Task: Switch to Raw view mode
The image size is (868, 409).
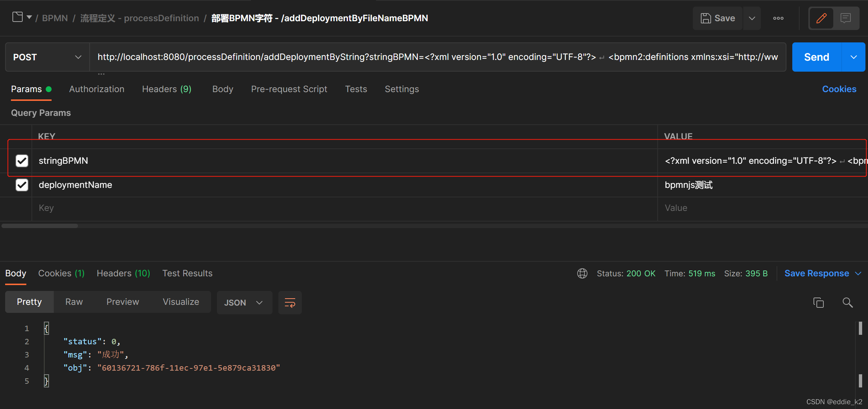Action: coord(74,302)
